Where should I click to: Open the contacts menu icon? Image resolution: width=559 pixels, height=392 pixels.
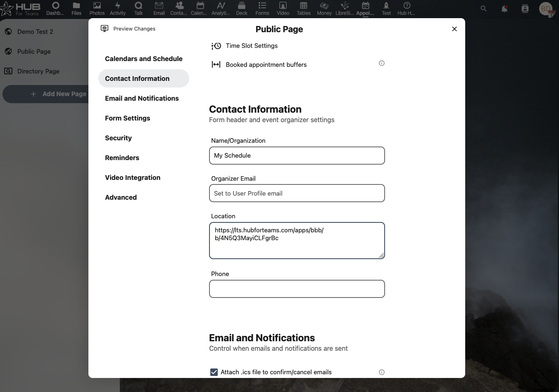(x=525, y=8)
